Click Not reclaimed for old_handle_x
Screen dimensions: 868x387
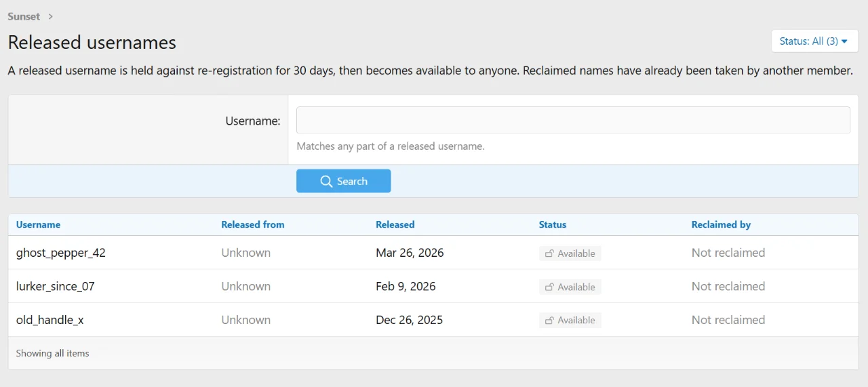coord(728,320)
